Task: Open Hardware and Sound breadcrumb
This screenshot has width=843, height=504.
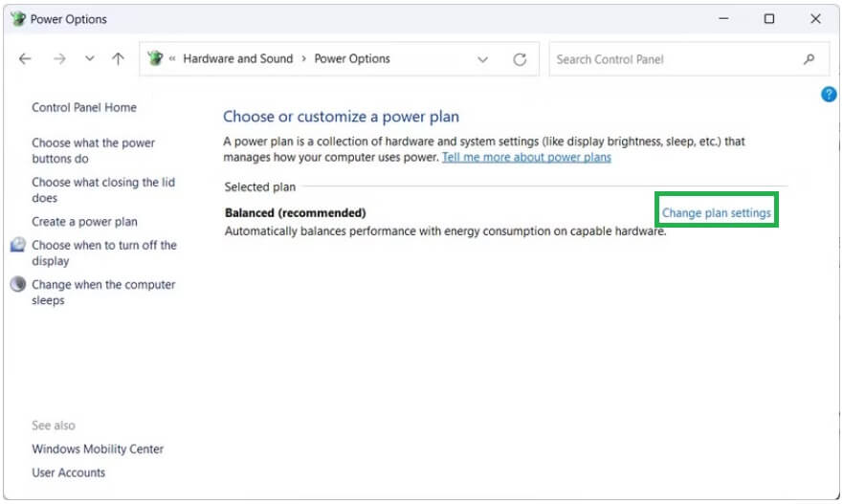Action: pos(237,58)
